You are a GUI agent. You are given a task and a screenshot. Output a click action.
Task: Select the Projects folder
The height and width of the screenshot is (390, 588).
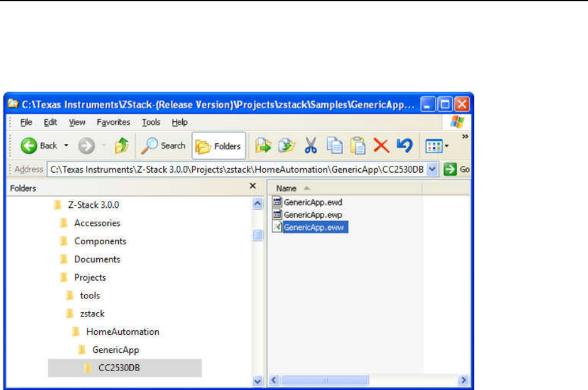[84, 278]
